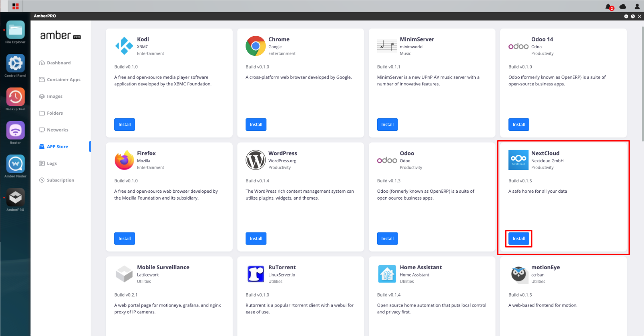This screenshot has height=336, width=644.
Task: Install the Firefox app
Action: [x=125, y=239]
